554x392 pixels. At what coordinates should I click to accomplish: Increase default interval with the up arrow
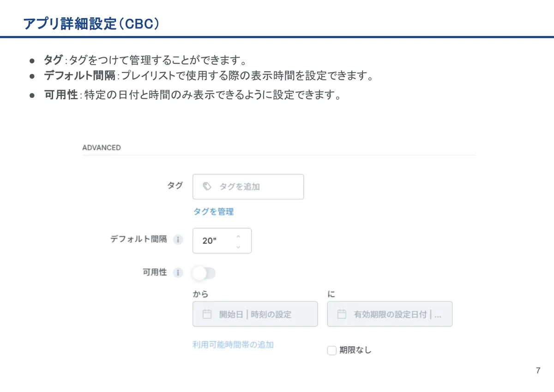point(238,236)
